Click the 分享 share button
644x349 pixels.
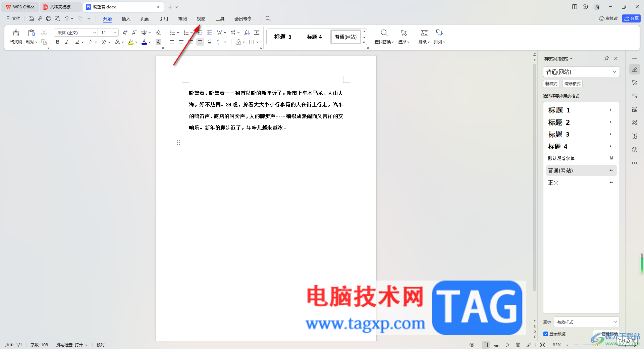631,18
